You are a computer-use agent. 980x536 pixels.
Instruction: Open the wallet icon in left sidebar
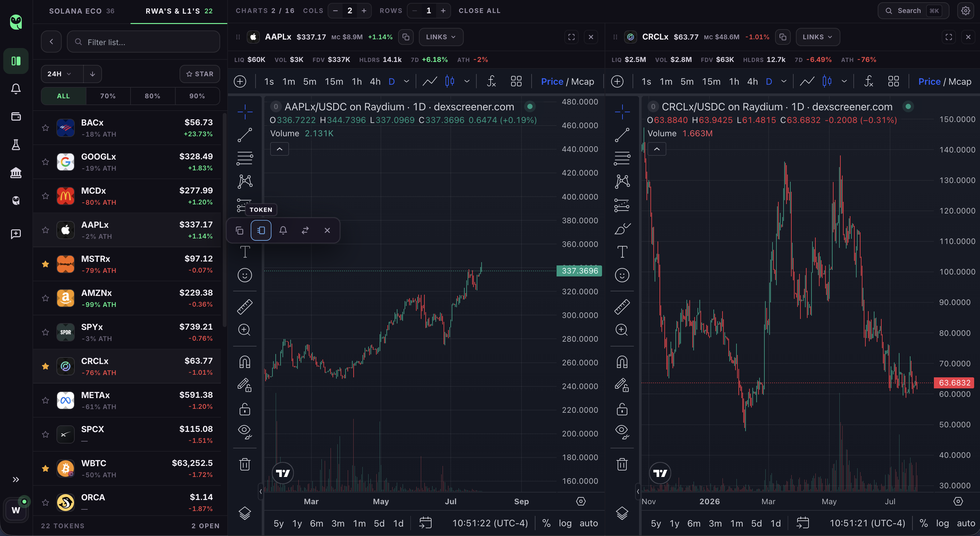[16, 116]
